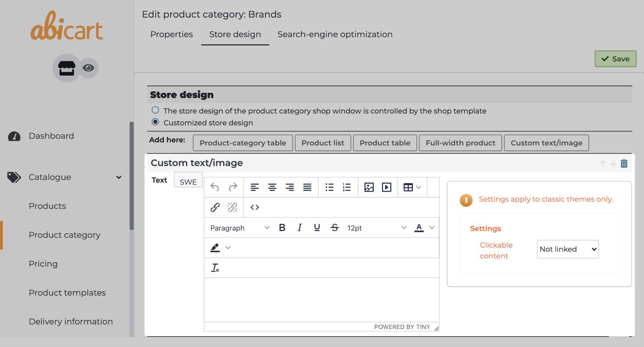This screenshot has width=644, height=347.
Task: Open the Clickable content Not linked dropdown
Action: point(568,249)
